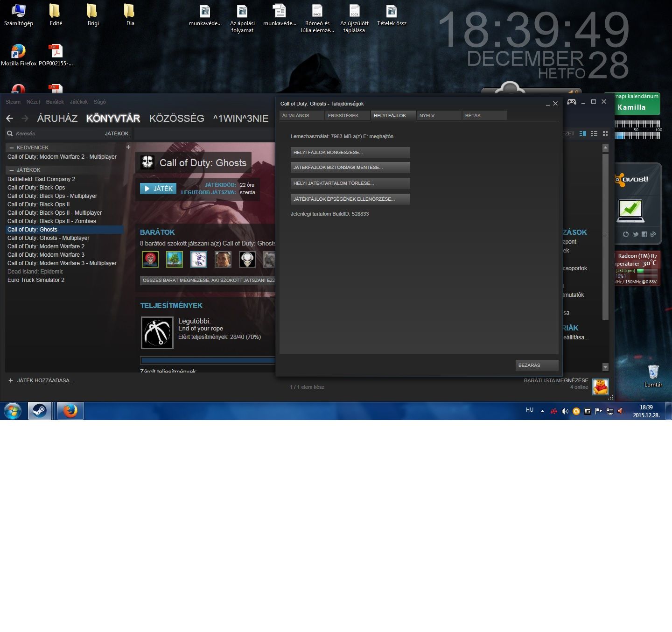The image size is (672, 632).
Task: Open the Rómeó és Júlia elemzé... document
Action: pyautogui.click(x=317, y=19)
